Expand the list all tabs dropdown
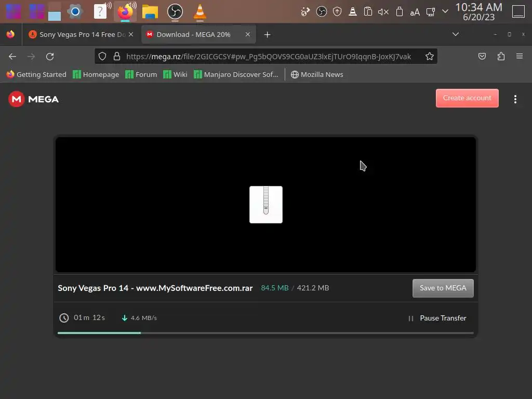 click(x=456, y=34)
